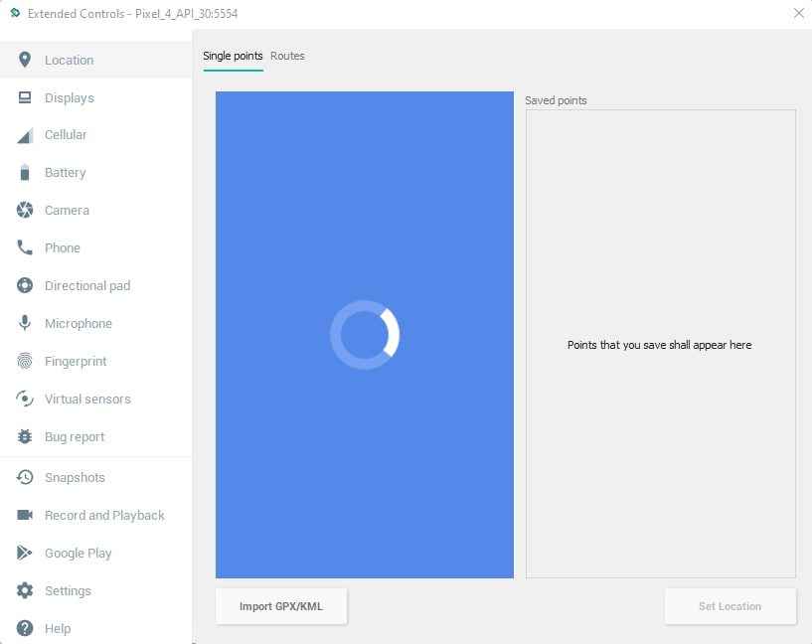Click the Fingerprint icon
Screen dimensions: 812x644
click(24, 361)
